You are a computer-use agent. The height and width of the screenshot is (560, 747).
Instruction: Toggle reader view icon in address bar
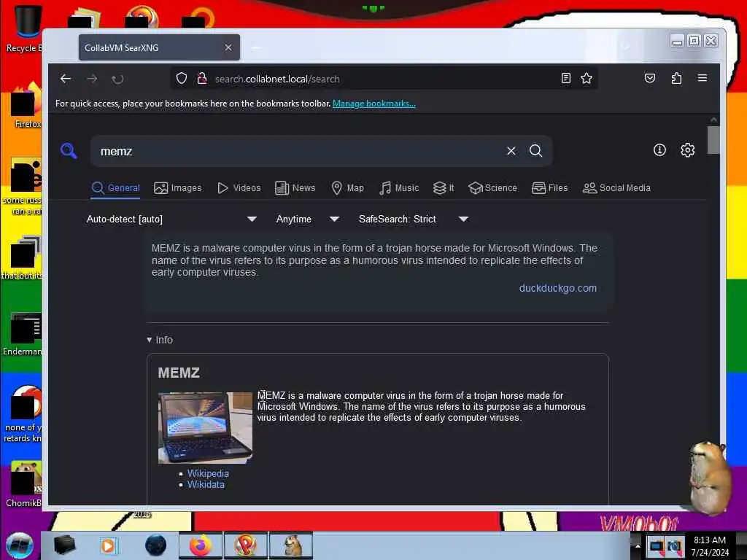[x=566, y=78]
